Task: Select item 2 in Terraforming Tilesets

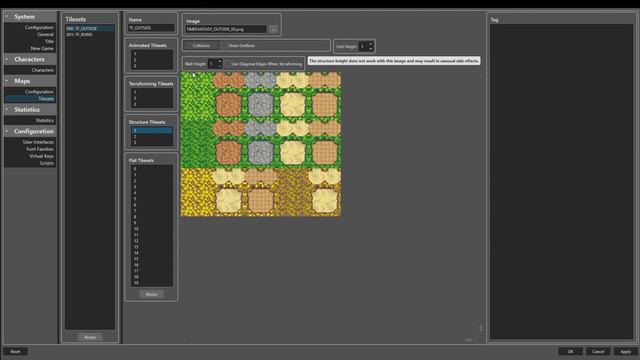Action: (x=151, y=98)
